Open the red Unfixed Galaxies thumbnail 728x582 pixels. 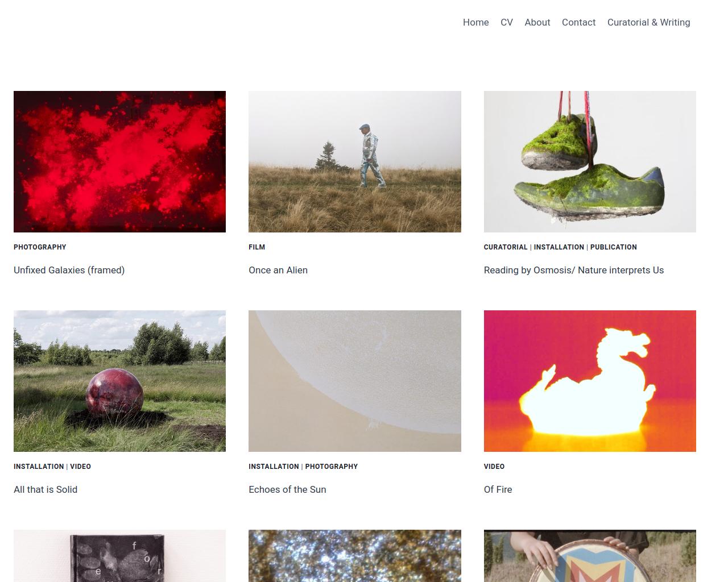pyautogui.click(x=119, y=161)
